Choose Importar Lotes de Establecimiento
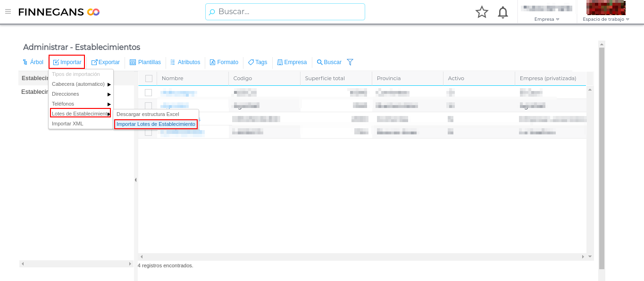This screenshot has height=281, width=644. point(156,124)
